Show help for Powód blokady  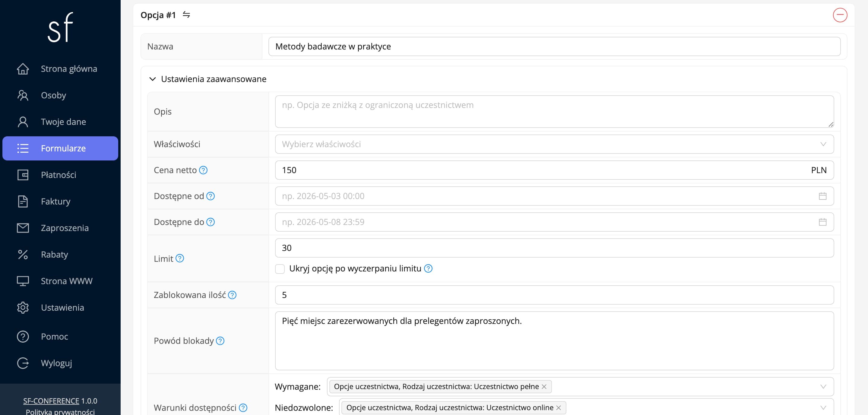pyautogui.click(x=220, y=341)
